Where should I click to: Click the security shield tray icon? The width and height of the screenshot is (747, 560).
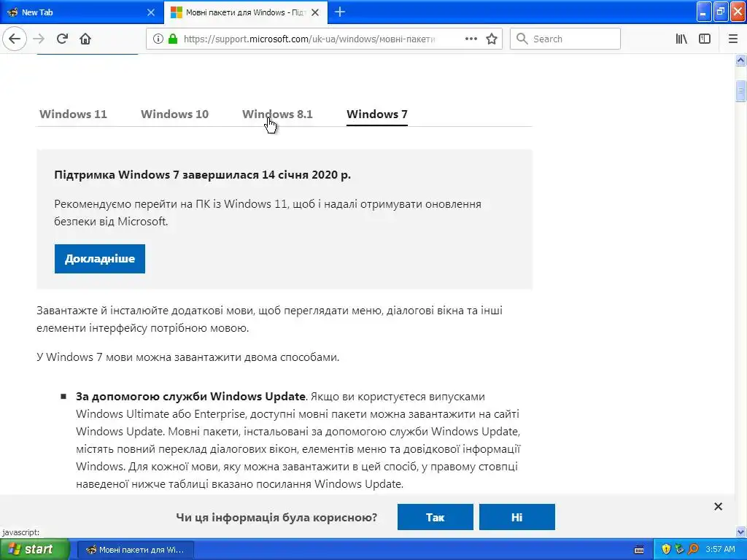(666, 549)
